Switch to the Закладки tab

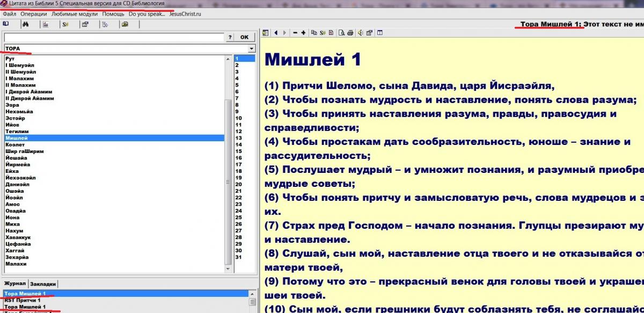pyautogui.click(x=42, y=283)
